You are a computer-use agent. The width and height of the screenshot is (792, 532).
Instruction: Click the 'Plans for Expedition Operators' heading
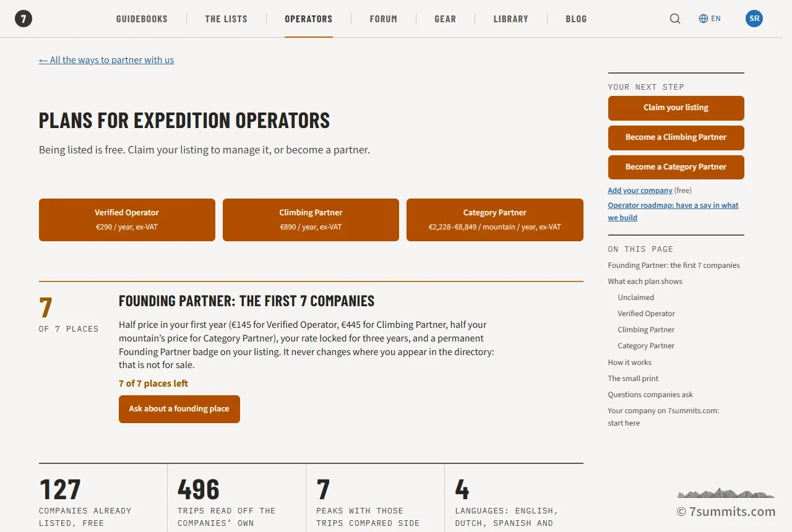[x=184, y=120]
